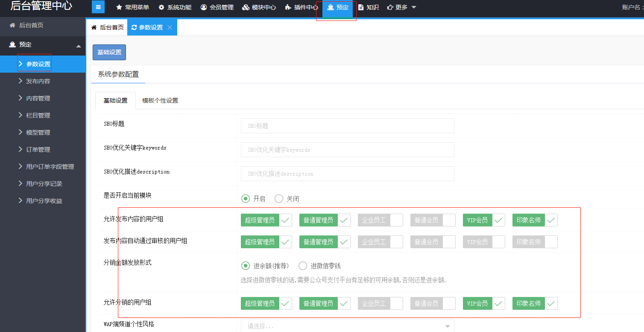Switch to the 模板个性设置 tab
This screenshot has height=332, width=644.
click(x=160, y=101)
